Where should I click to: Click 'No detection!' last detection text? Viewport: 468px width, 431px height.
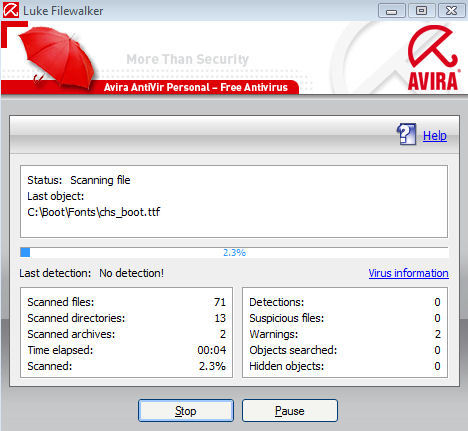[x=131, y=273]
